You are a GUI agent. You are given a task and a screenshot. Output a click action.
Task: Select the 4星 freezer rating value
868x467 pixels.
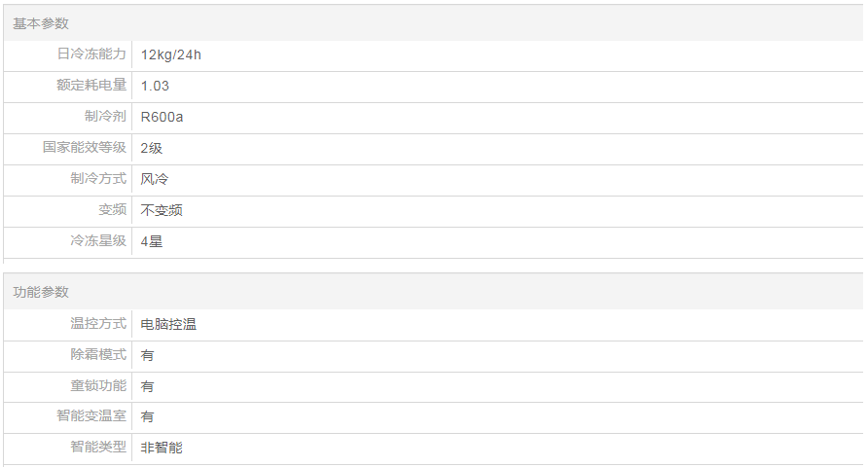(152, 241)
